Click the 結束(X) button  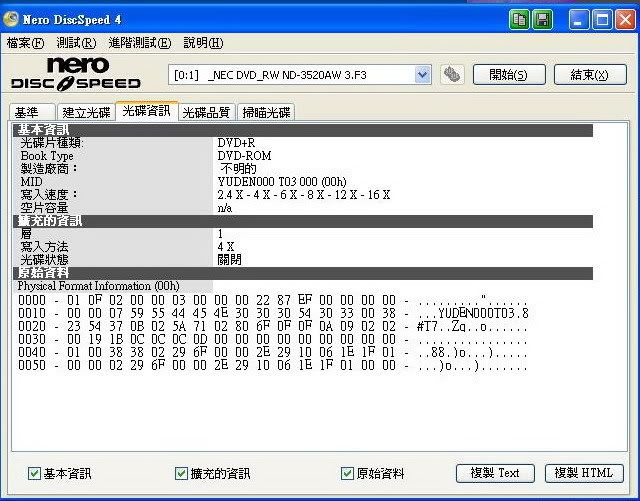coord(590,75)
